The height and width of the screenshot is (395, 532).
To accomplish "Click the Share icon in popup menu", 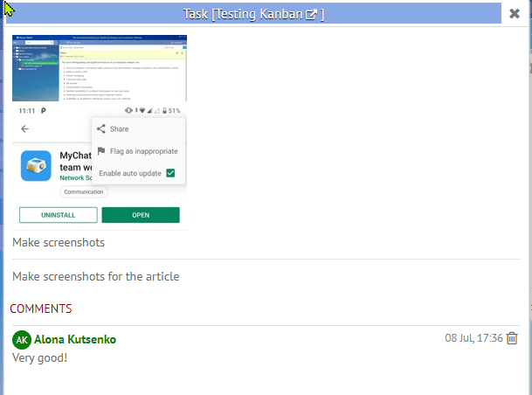I will coord(100,129).
